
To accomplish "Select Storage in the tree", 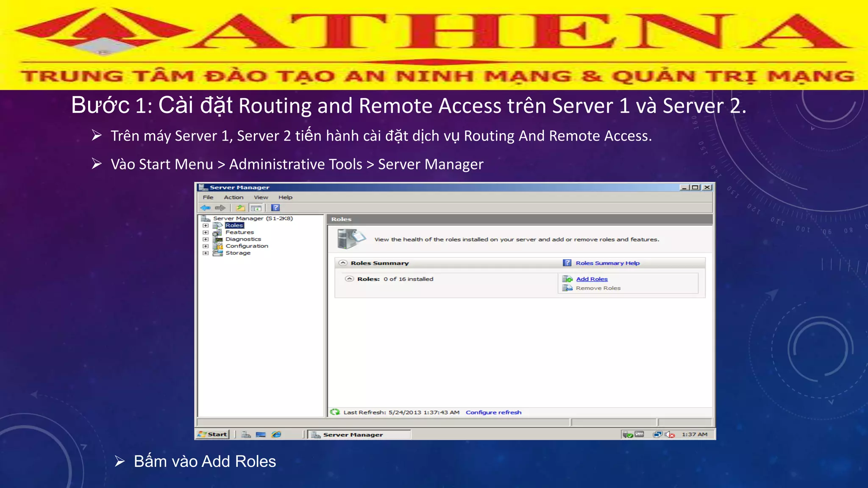I will pyautogui.click(x=238, y=253).
